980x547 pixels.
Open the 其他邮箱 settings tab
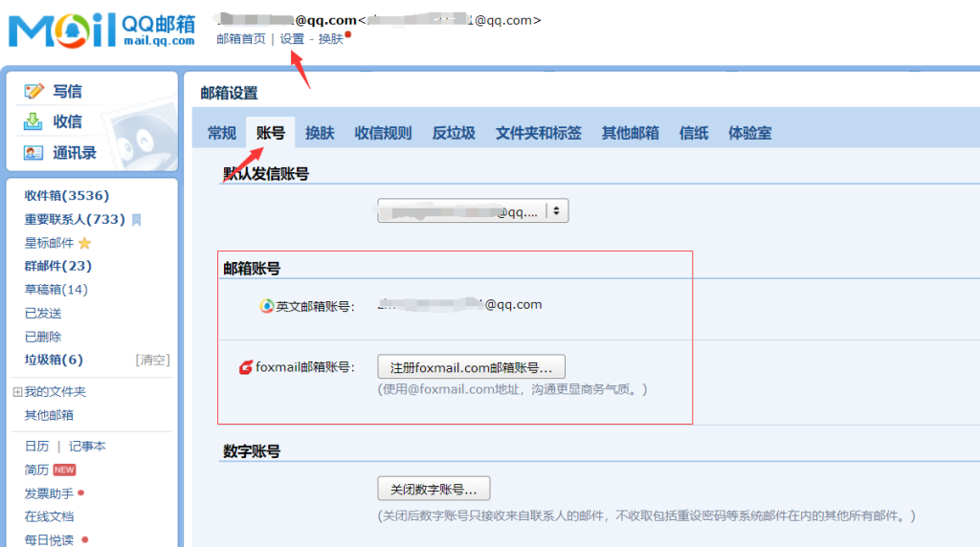631,133
